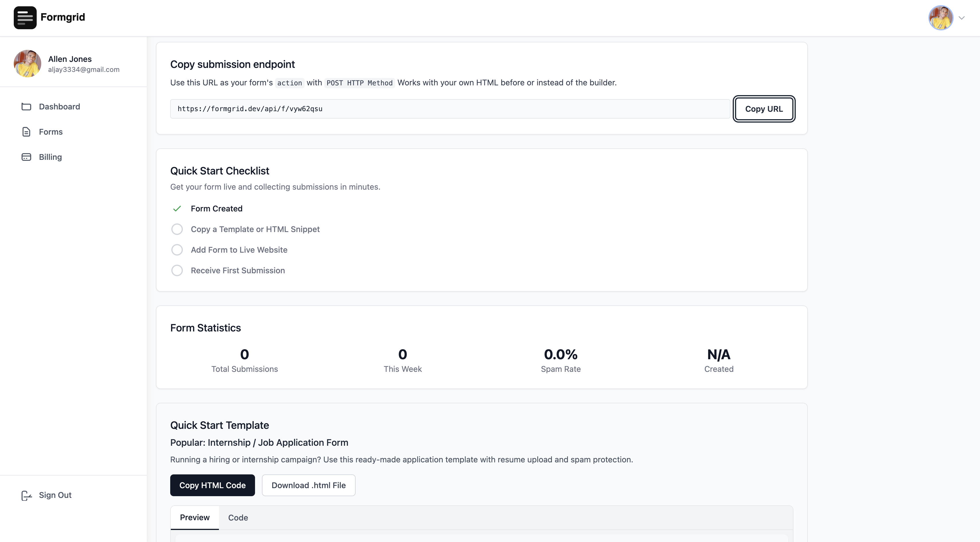Viewport: 980px width, 542px height.
Task: Toggle the Copy a Template or HTML Snippet circle
Action: (x=177, y=229)
